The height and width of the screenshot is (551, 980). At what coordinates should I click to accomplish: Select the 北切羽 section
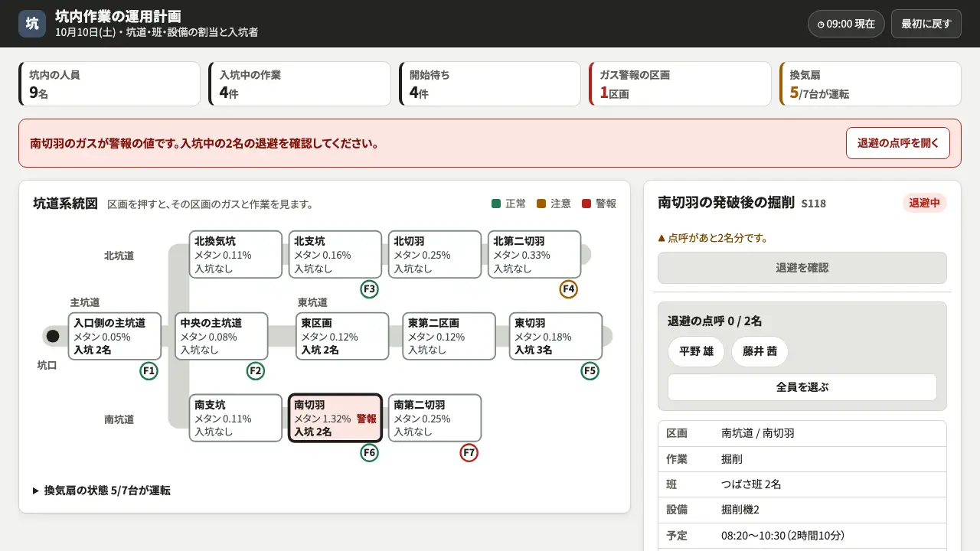435,255
